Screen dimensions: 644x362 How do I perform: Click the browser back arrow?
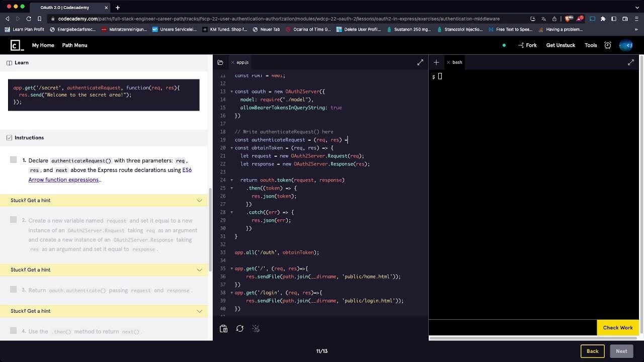click(7, 19)
